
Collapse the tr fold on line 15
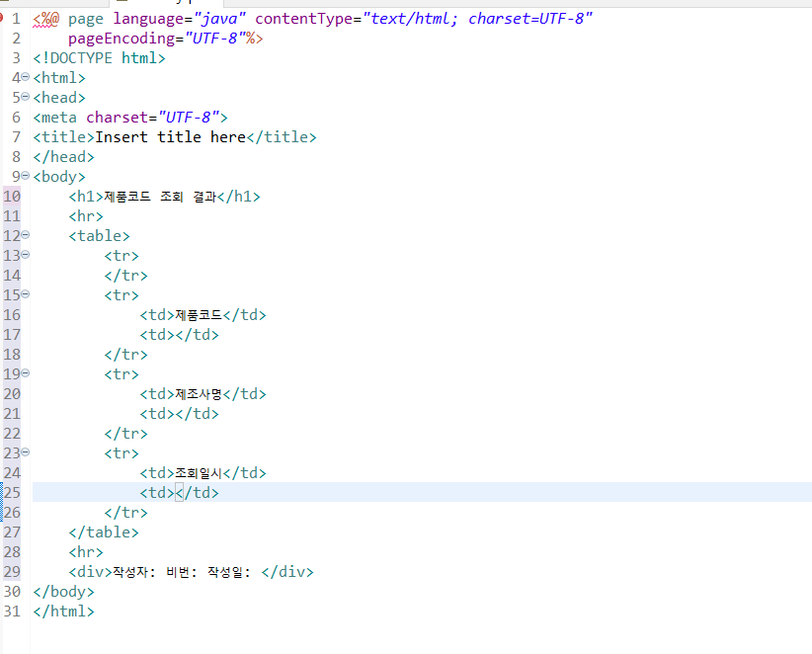point(25,294)
